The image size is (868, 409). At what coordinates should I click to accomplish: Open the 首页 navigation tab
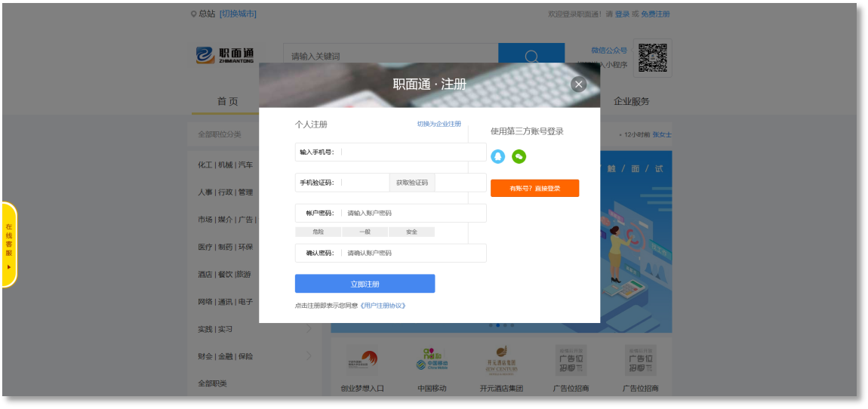pyautogui.click(x=227, y=101)
